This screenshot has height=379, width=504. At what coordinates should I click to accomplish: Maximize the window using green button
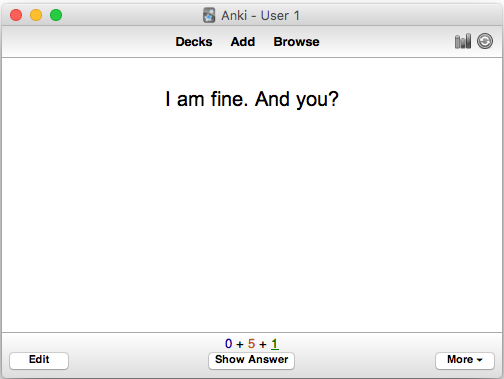(x=56, y=15)
